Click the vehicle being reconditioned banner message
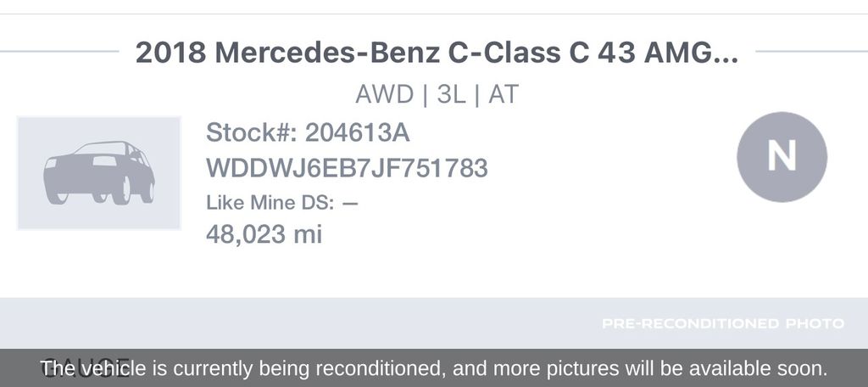This screenshot has width=868, height=387. point(434,368)
